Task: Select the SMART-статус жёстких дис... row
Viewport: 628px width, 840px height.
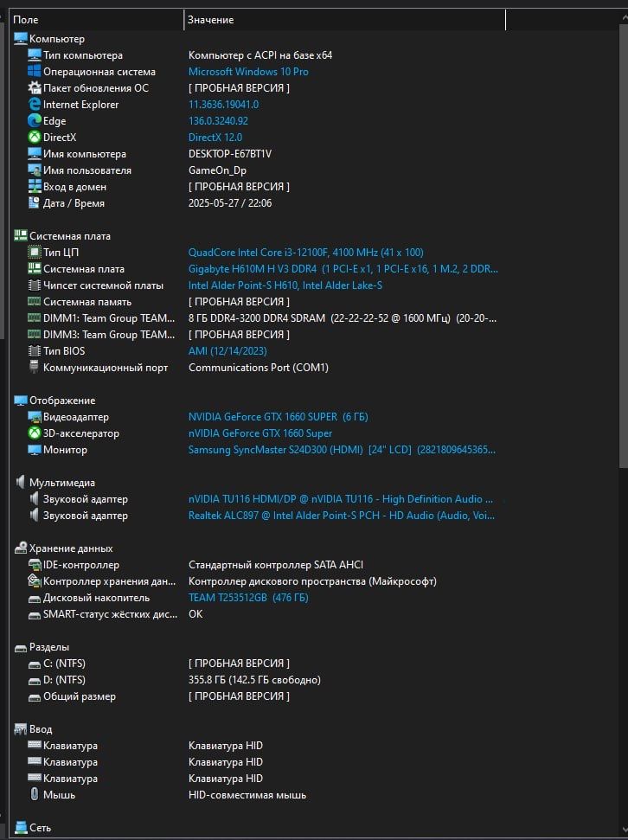Action: click(x=257, y=614)
